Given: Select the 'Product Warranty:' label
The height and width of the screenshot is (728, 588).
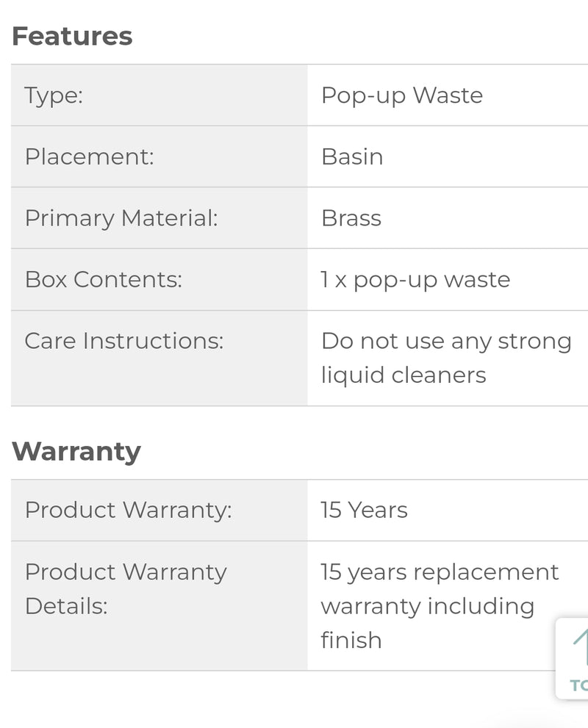Looking at the screenshot, I should pos(128,511).
